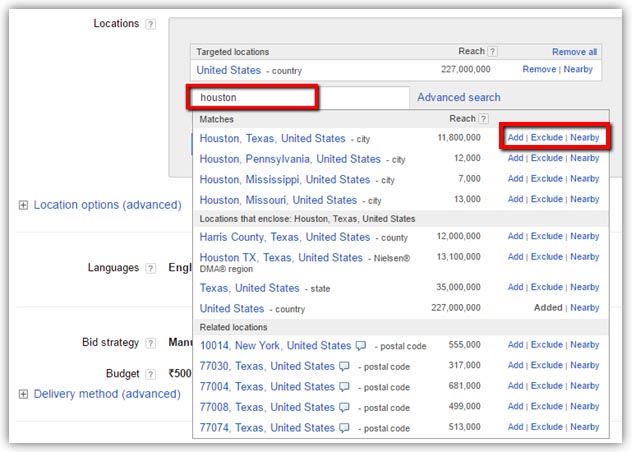Select 77074, Texas, United States link
The image size is (632, 452).
click(267, 428)
